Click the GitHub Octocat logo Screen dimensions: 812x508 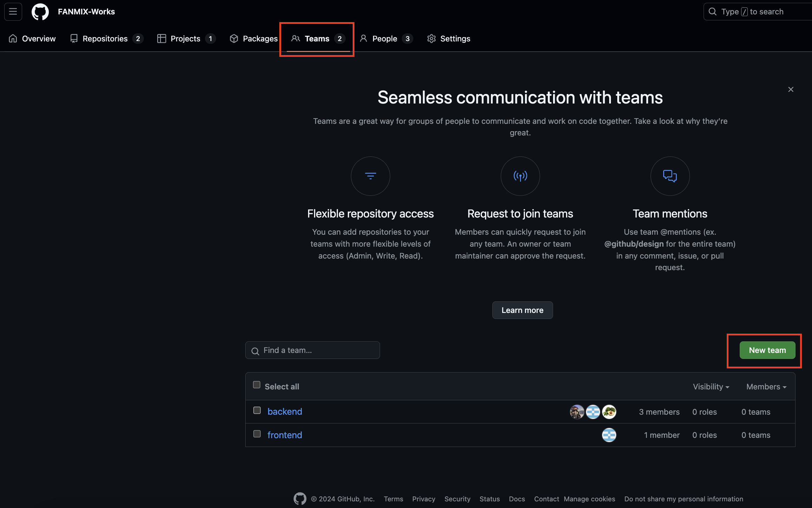coord(40,12)
